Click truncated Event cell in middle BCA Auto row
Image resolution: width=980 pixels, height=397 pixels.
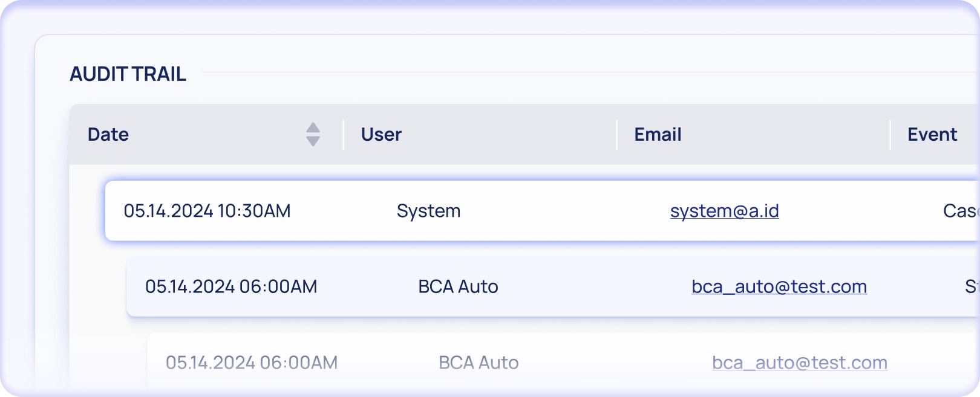972,286
